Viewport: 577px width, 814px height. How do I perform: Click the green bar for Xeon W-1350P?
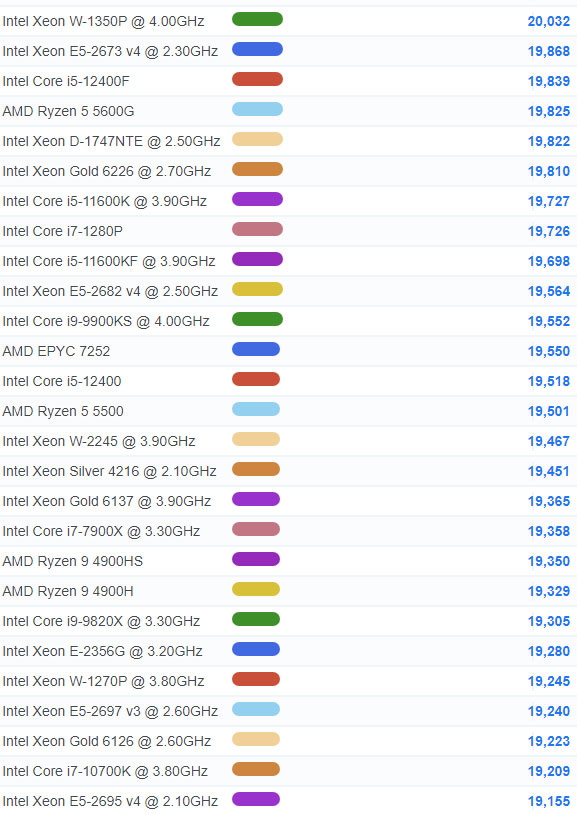click(x=257, y=19)
